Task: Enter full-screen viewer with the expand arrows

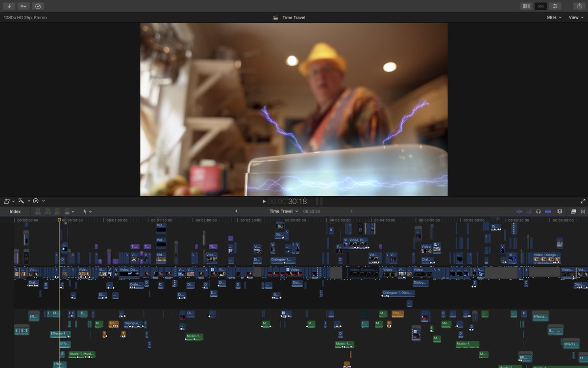Action: (583, 201)
